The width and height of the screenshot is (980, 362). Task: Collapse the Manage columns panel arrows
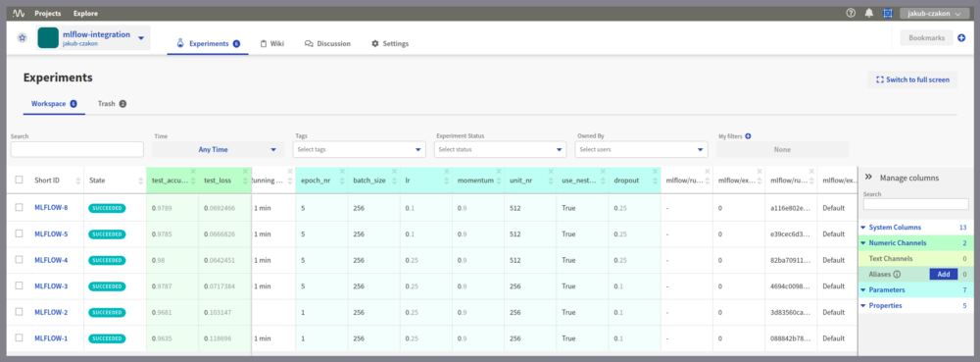pos(868,178)
